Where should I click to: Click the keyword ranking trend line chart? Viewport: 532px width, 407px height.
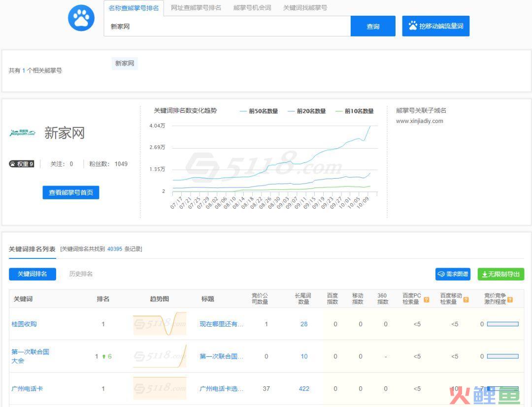click(275, 159)
